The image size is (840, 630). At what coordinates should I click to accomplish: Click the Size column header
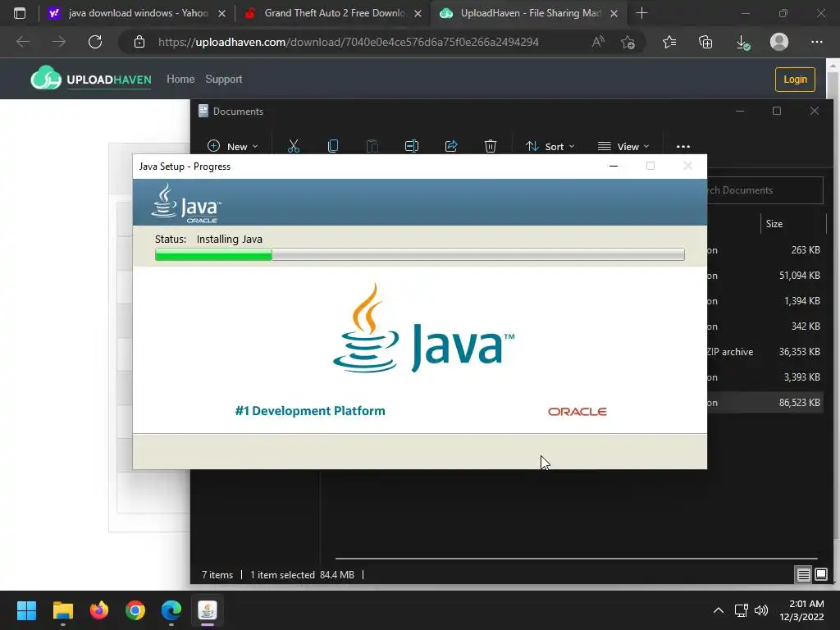coord(793,223)
